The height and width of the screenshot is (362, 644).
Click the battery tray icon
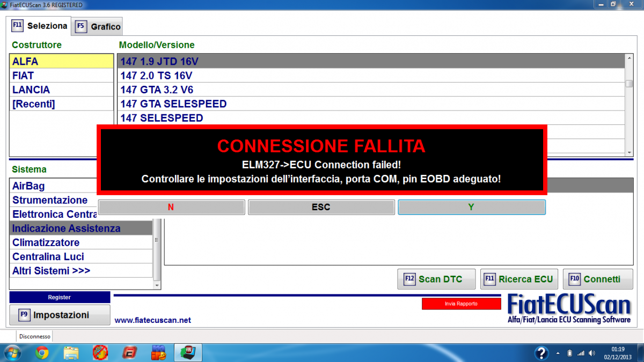(x=569, y=353)
